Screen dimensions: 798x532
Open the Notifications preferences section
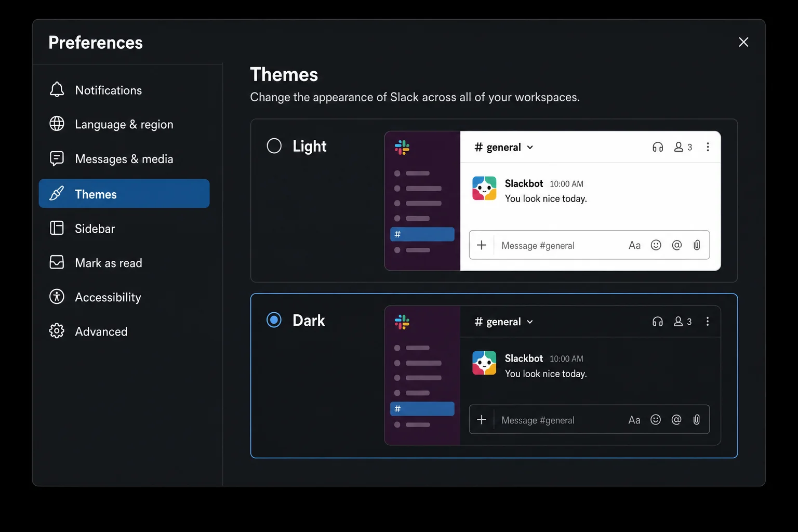click(x=124, y=90)
